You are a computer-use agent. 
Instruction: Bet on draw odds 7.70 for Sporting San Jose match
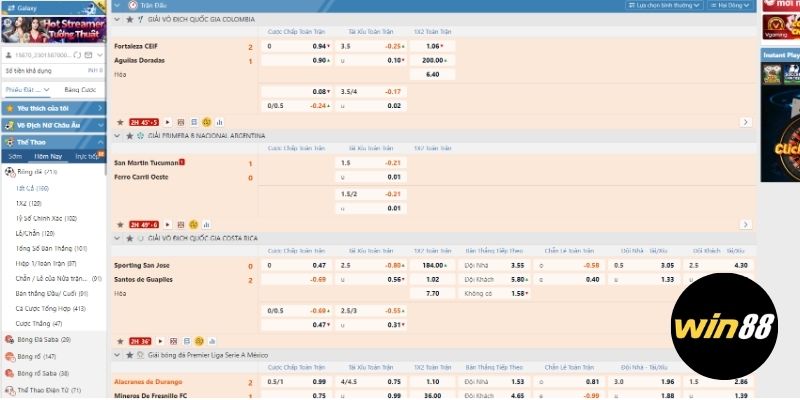point(432,294)
